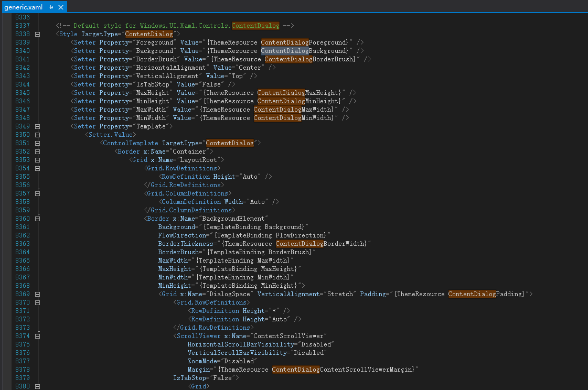Collapse Grid.RowDefinitions at line 8370
Screen dimensions: 588x390
pos(37,302)
